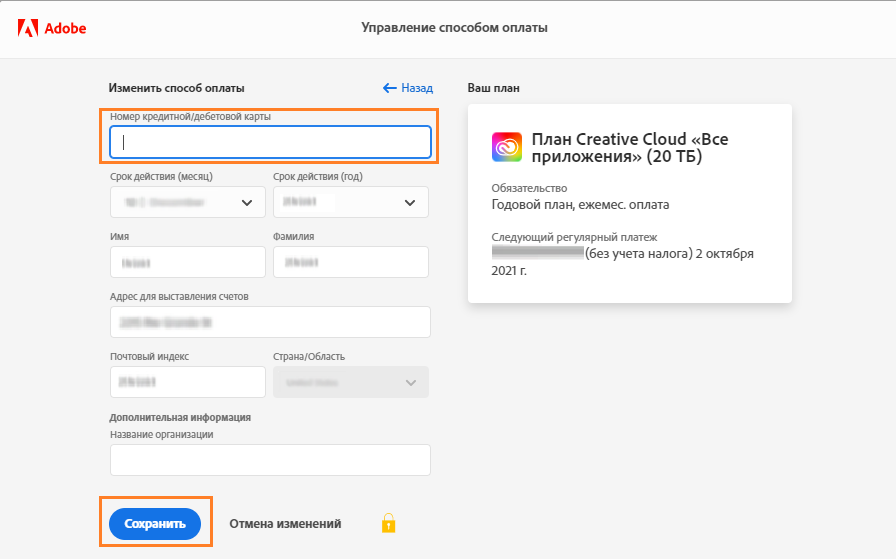Screen dimensions: 896x559
Task: Open the Срок действия (месяц) dropdown
Action: pos(187,202)
